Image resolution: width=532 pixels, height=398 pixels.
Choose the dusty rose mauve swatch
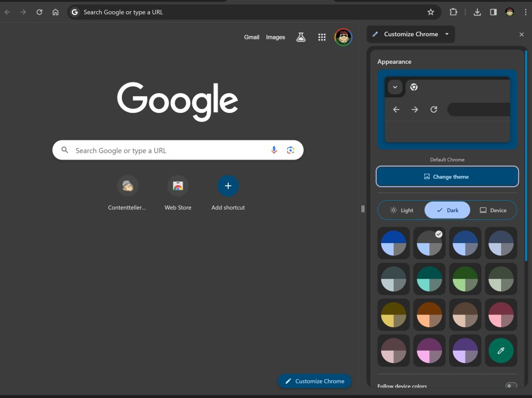394,351
